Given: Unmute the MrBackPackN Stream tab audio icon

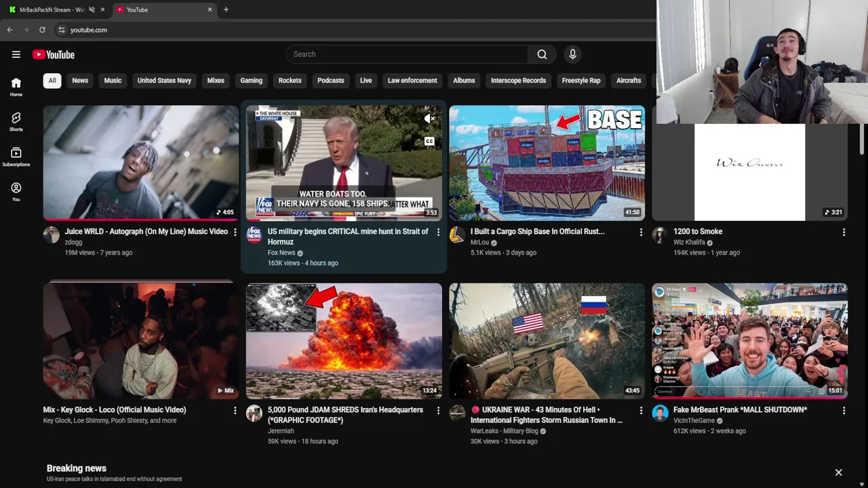Looking at the screenshot, I should (x=92, y=9).
